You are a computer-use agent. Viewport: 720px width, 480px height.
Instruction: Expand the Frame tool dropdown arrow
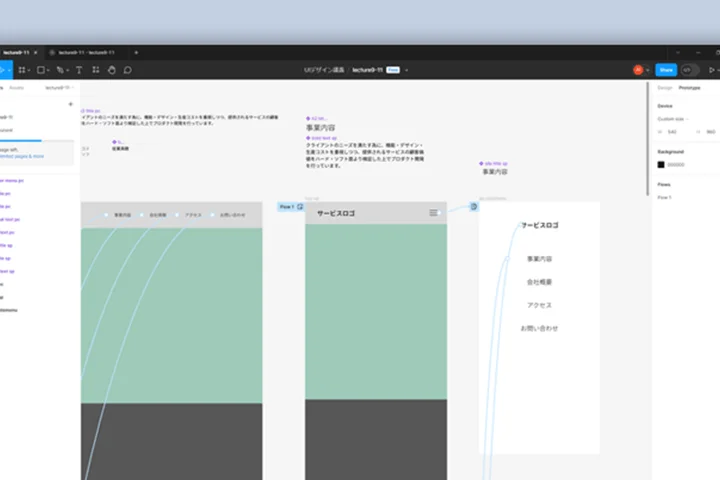pos(28,70)
